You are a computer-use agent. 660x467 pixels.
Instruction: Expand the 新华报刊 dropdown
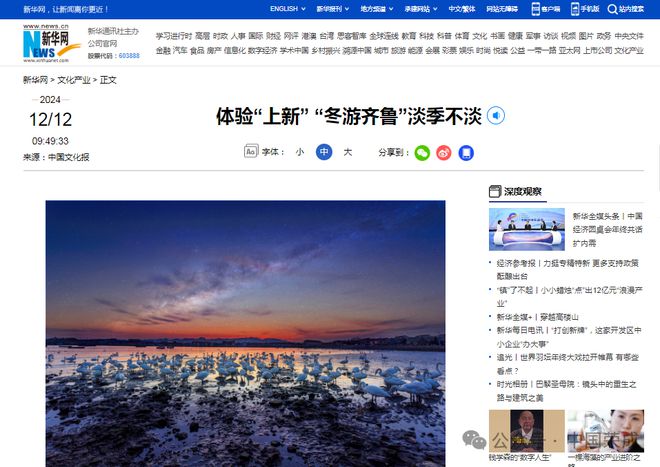pos(333,9)
